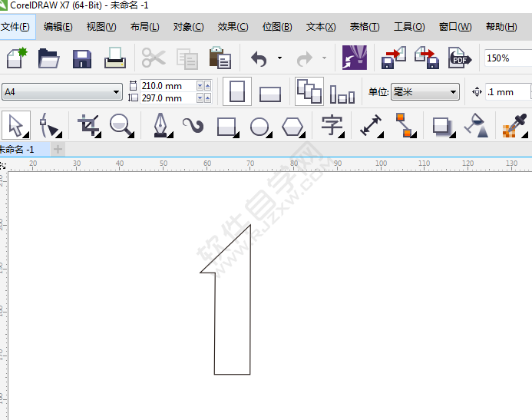Select the Pen tool
Image resolution: width=532 pixels, height=420 pixels.
(160, 124)
